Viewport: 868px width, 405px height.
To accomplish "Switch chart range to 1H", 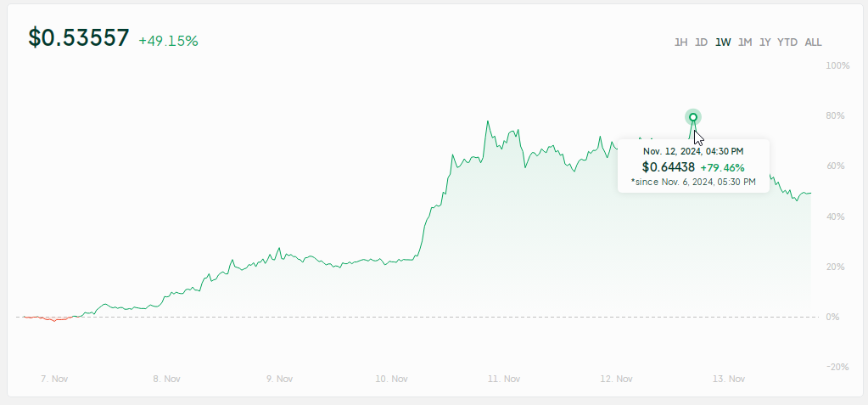I will coord(680,42).
